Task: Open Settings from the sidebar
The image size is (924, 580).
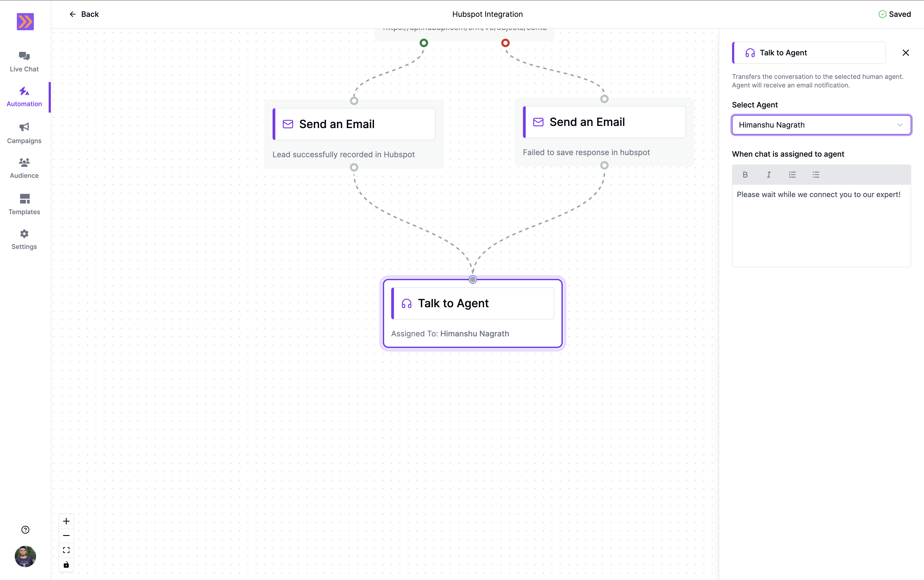Action: click(x=24, y=239)
